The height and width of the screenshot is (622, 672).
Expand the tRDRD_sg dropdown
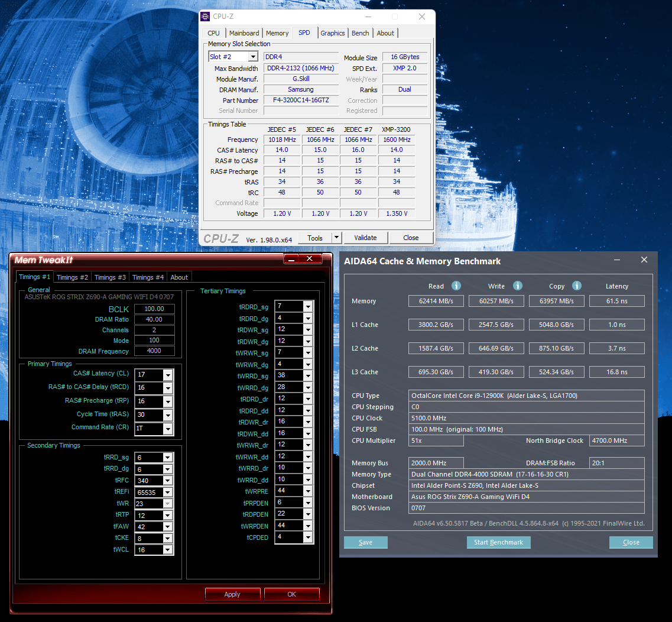[x=308, y=306]
